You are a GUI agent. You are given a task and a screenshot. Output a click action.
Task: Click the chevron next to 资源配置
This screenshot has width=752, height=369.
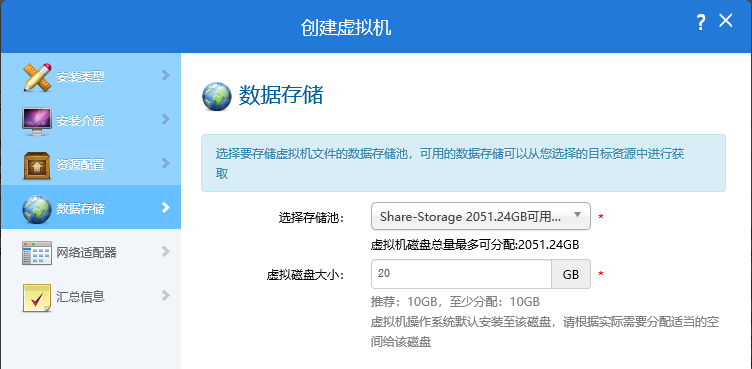tap(165, 164)
